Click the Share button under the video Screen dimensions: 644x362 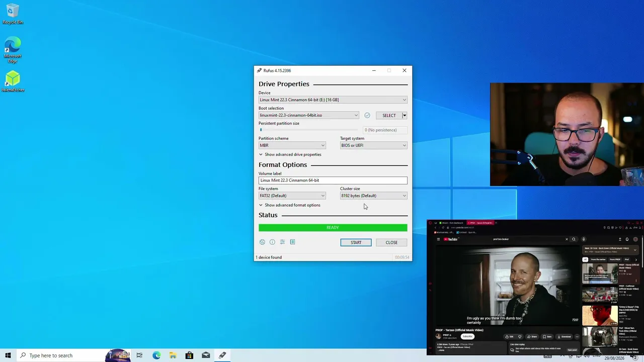[x=532, y=337]
